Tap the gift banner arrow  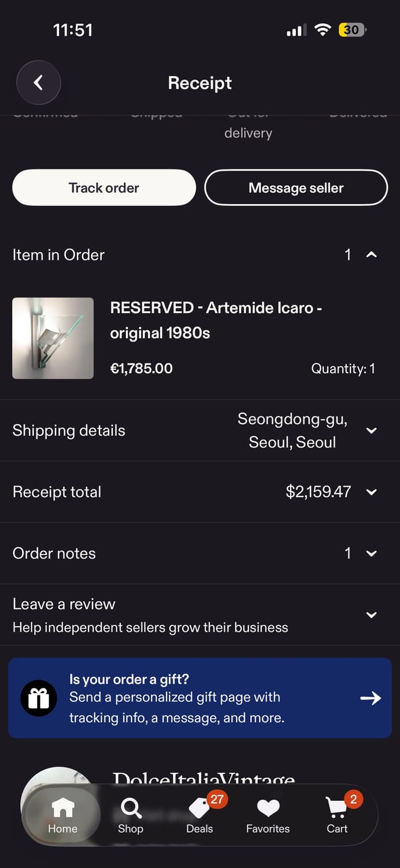tap(371, 698)
